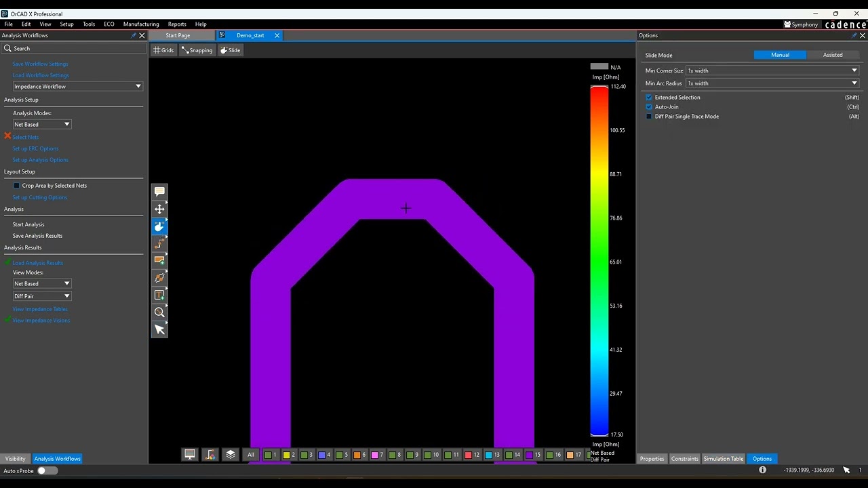Toggle the Auto xProbe switch
The height and width of the screenshot is (488, 868).
coord(47,470)
